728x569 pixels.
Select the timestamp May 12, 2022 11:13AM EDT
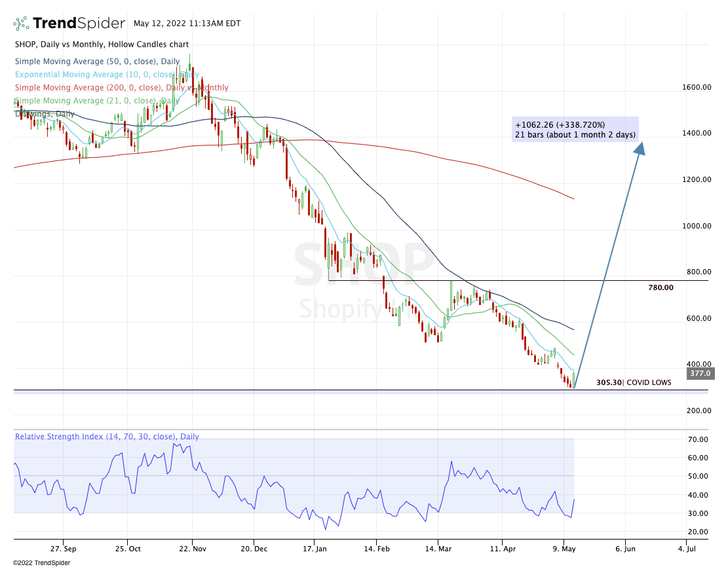coord(187,23)
